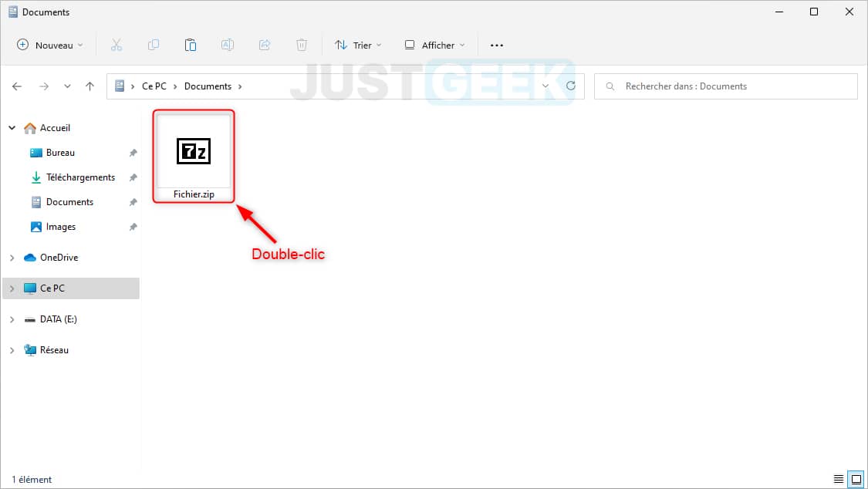Go up one folder level
868x489 pixels.
pyautogui.click(x=90, y=86)
